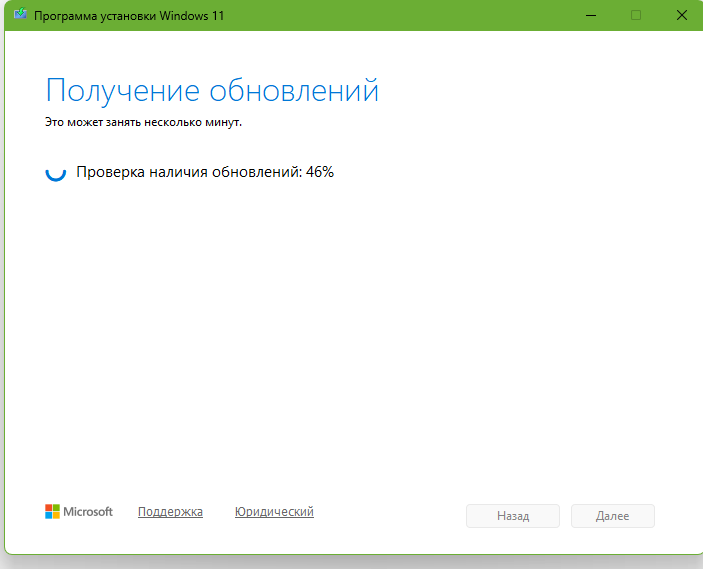Click text Это может занять несколько минут
This screenshot has height=569, width=703.
143,122
